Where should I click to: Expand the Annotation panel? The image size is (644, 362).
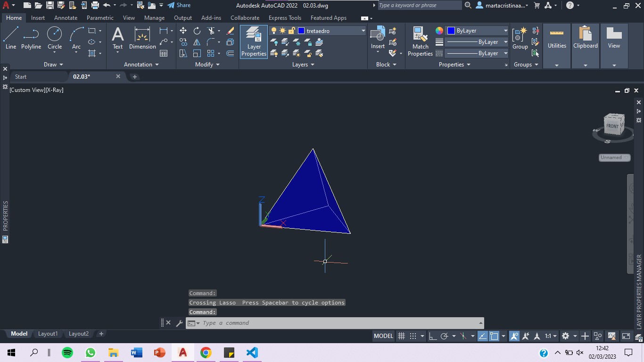[141, 65]
